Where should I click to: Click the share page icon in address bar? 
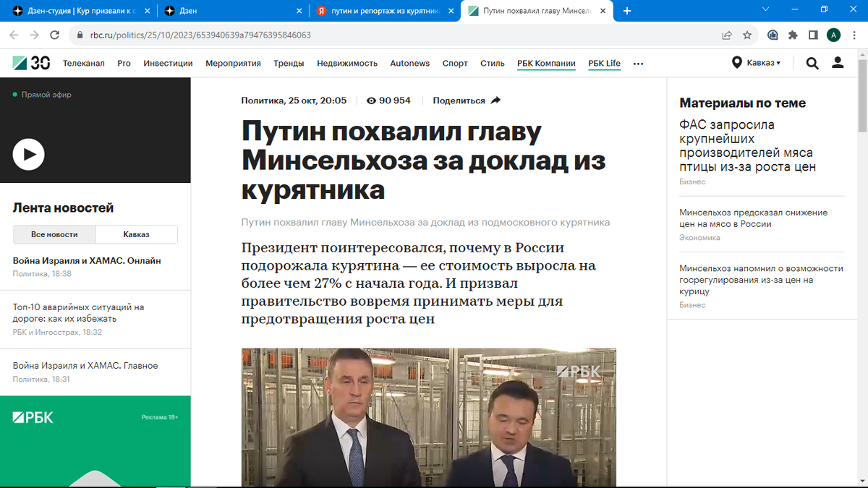point(727,35)
